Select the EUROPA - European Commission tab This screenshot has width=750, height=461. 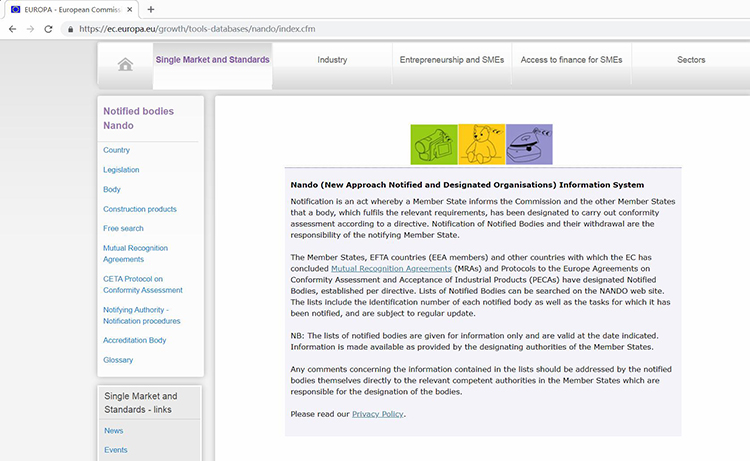[x=72, y=9]
